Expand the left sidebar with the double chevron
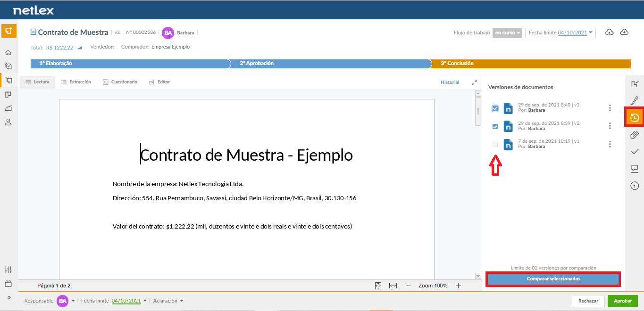 [8, 297]
